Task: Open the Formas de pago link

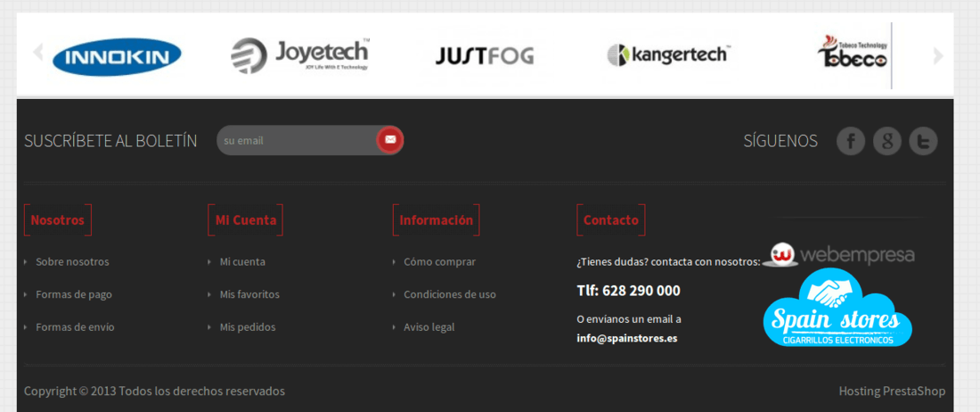Action: tap(74, 294)
